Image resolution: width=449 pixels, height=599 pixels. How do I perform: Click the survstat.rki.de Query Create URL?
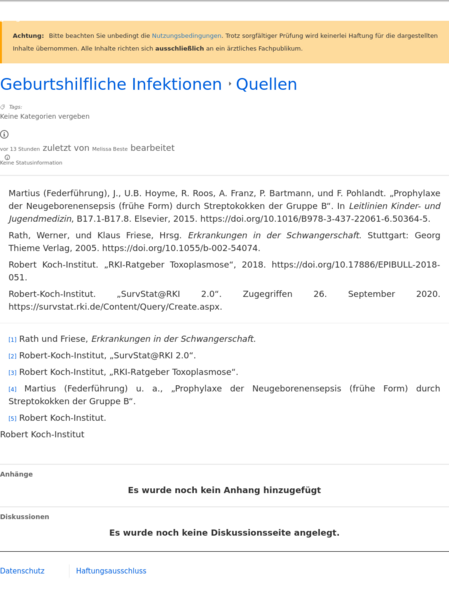tap(114, 307)
